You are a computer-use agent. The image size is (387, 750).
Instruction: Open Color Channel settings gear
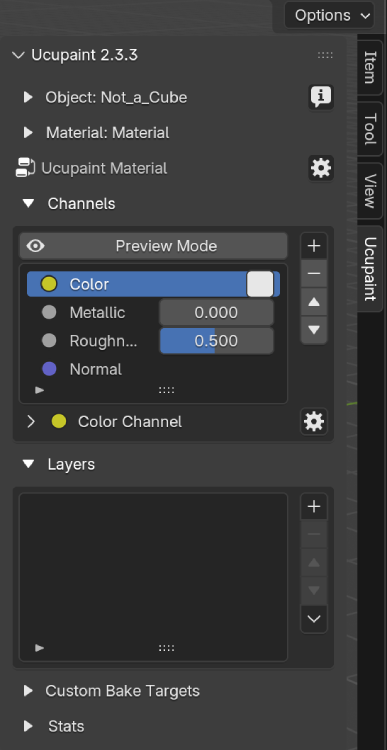[314, 422]
